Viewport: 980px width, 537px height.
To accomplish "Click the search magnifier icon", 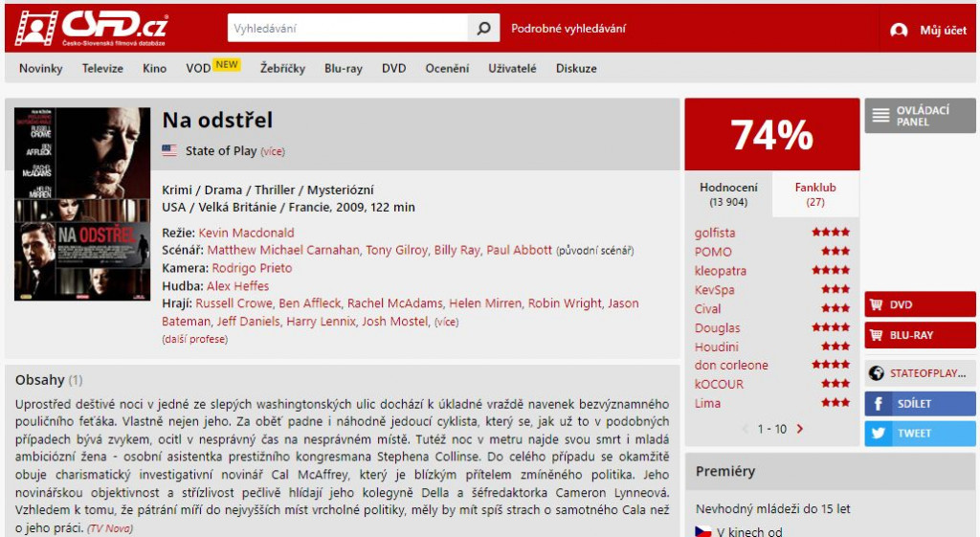I will (x=483, y=28).
